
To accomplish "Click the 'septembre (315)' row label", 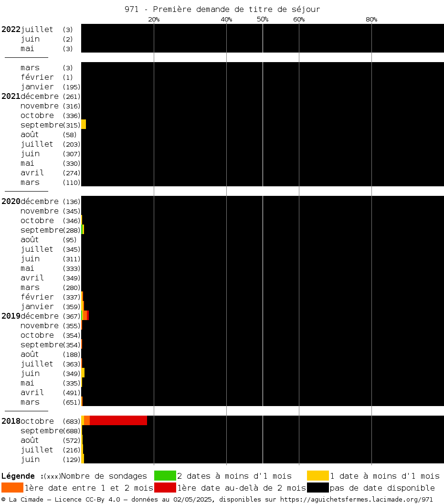I will pyautogui.click(x=51, y=125).
